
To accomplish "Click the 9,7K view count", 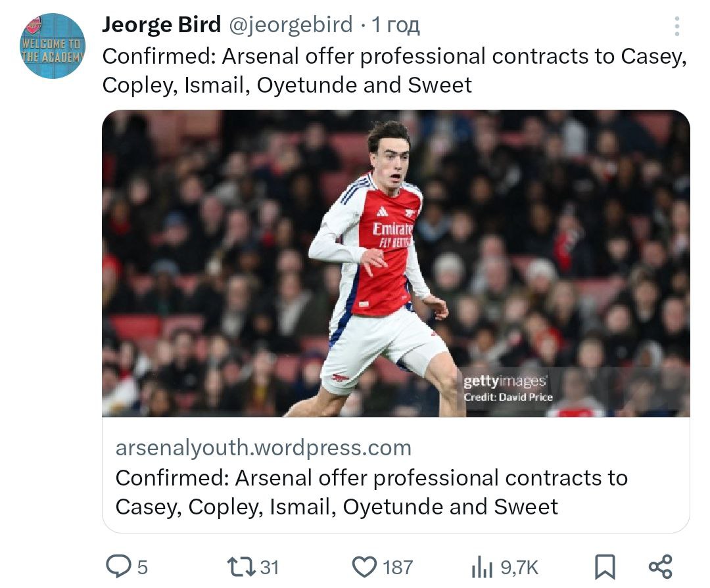I will click(x=519, y=567).
